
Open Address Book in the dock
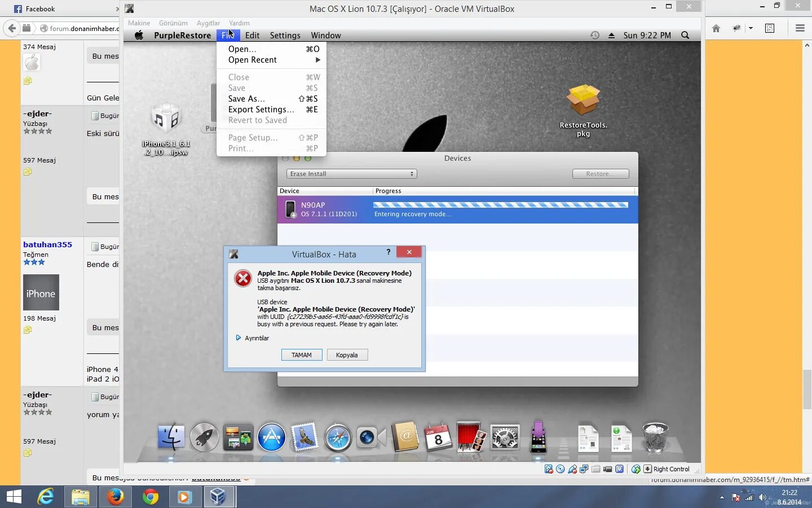point(405,437)
